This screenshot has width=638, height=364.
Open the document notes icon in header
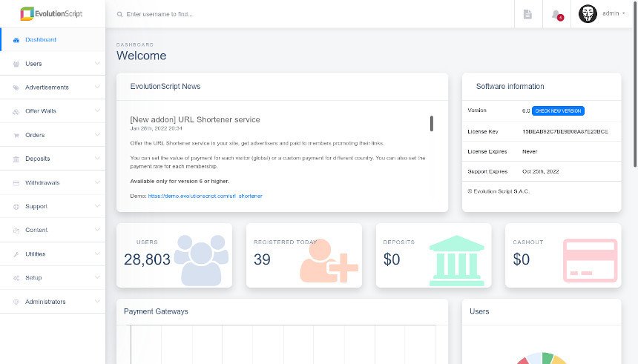click(527, 14)
